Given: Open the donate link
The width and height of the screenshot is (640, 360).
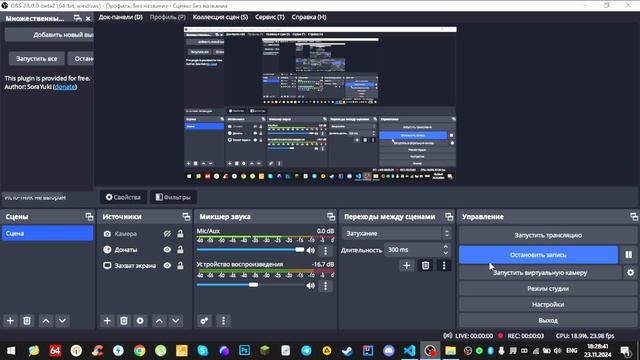Looking at the screenshot, I should pyautogui.click(x=64, y=87).
